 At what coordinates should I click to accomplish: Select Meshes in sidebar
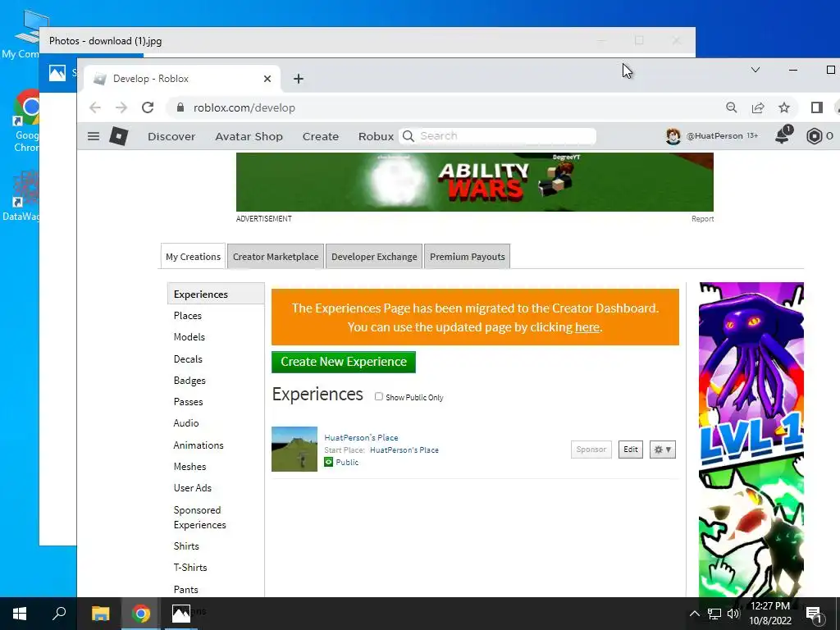tap(189, 467)
